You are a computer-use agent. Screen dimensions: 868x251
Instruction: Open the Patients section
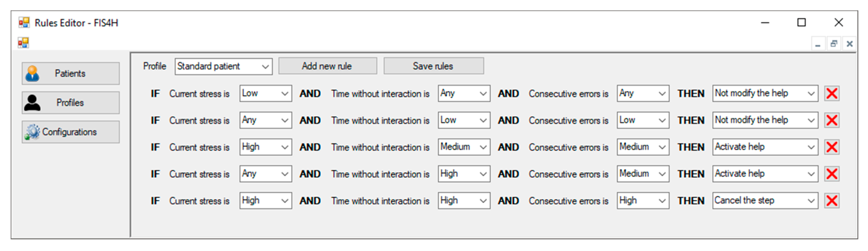pos(70,73)
